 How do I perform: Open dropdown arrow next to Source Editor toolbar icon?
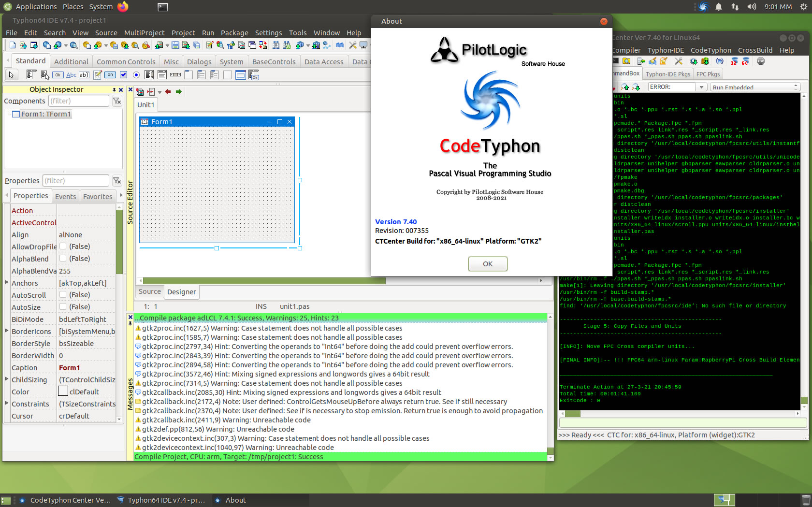[159, 92]
